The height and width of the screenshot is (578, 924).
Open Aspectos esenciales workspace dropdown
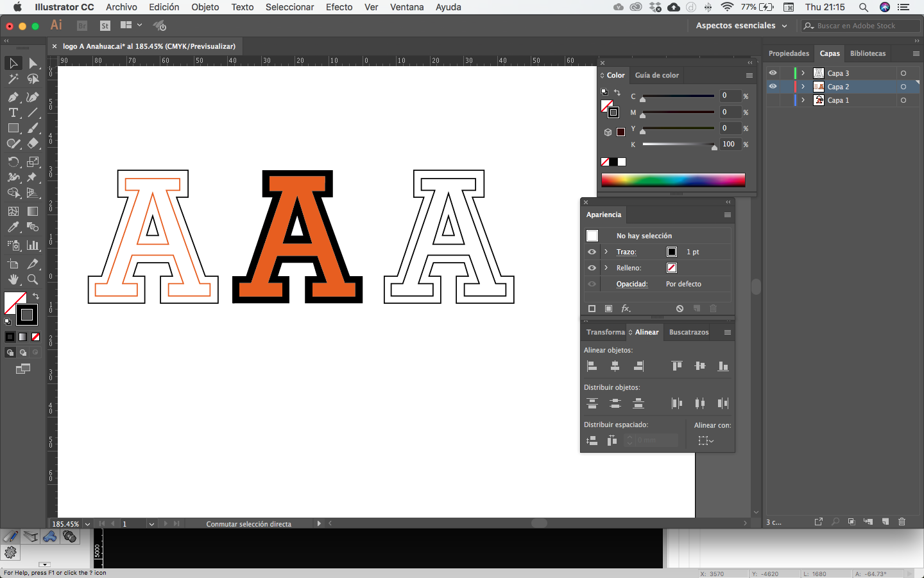(741, 26)
